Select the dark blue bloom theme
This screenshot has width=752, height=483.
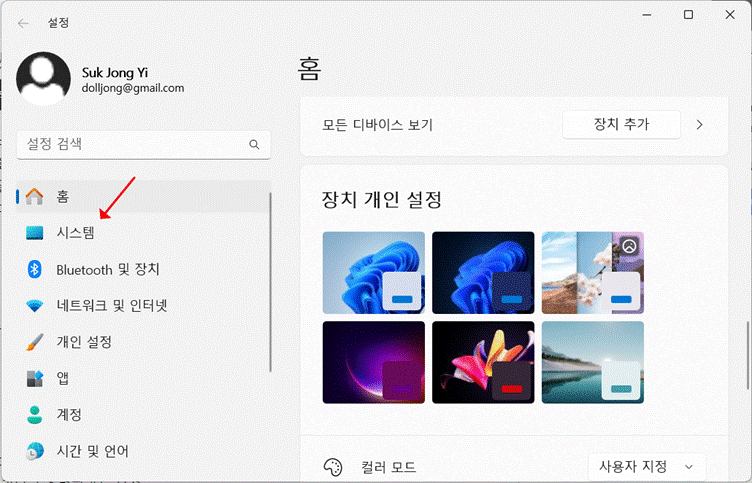[483, 272]
